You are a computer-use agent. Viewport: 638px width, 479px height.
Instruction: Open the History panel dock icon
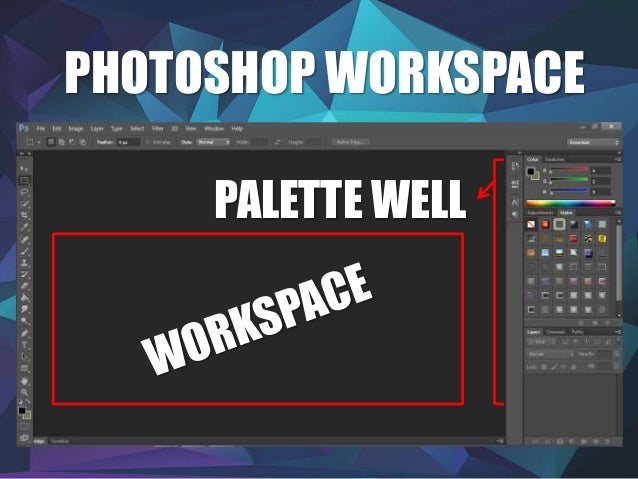515,166
